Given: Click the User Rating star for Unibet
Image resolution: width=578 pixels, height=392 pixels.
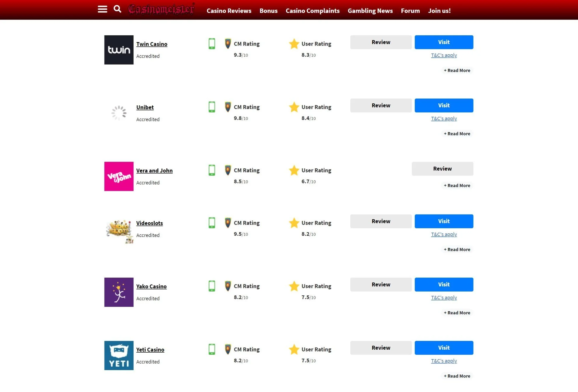Looking at the screenshot, I should click(x=294, y=107).
